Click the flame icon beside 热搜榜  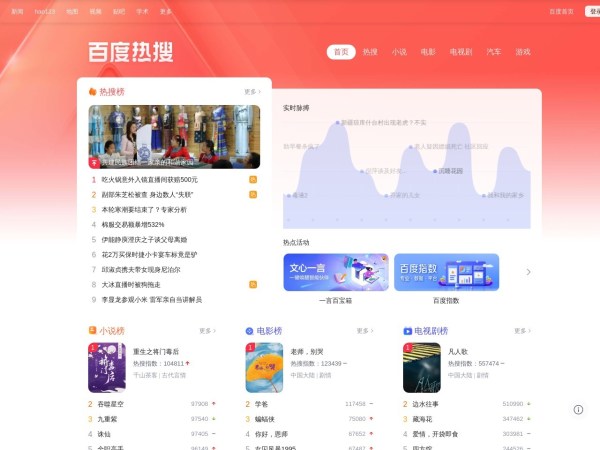[92, 92]
